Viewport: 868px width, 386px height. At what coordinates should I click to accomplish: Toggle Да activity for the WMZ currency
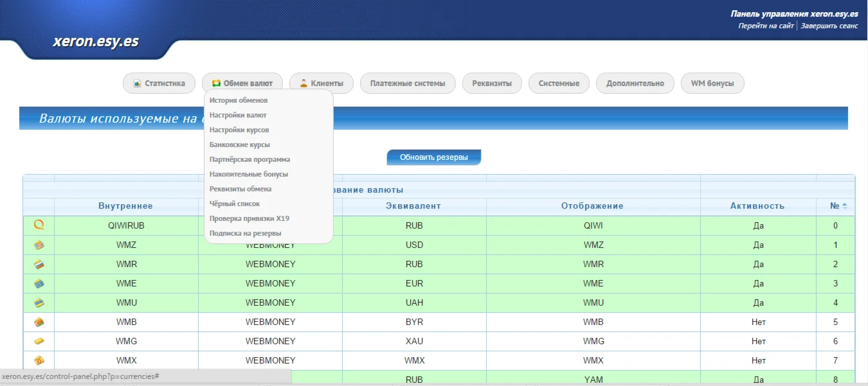(758, 245)
